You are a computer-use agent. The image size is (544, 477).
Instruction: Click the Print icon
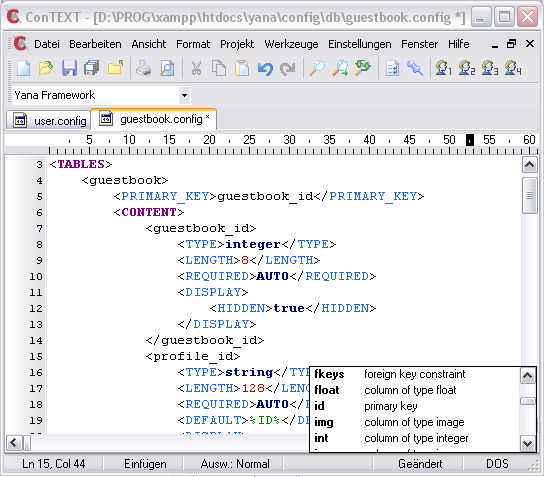tap(143, 68)
